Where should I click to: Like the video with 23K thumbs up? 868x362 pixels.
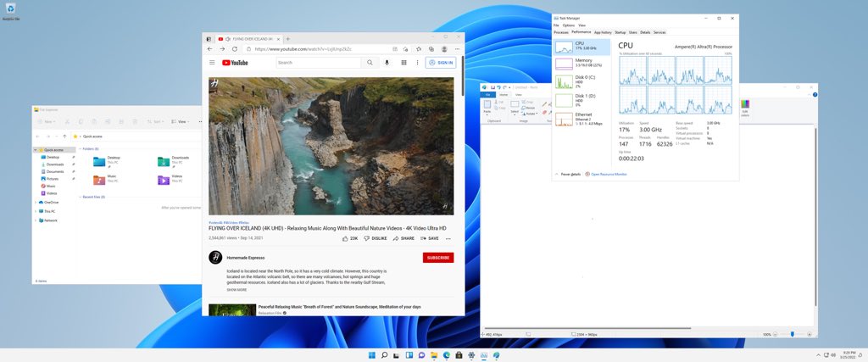pos(350,238)
